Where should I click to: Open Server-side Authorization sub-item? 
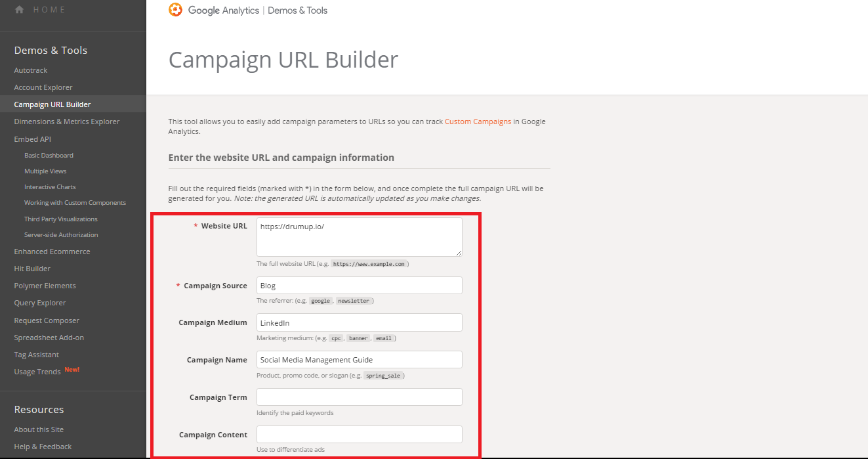point(61,235)
